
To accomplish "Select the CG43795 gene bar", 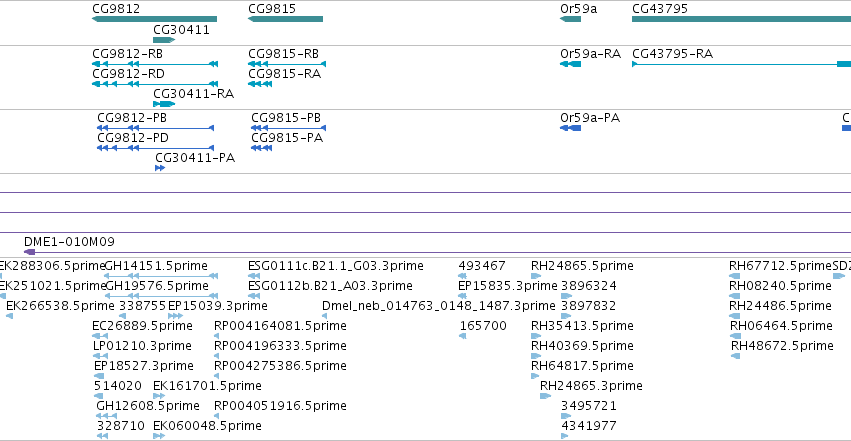I will tap(741, 19).
